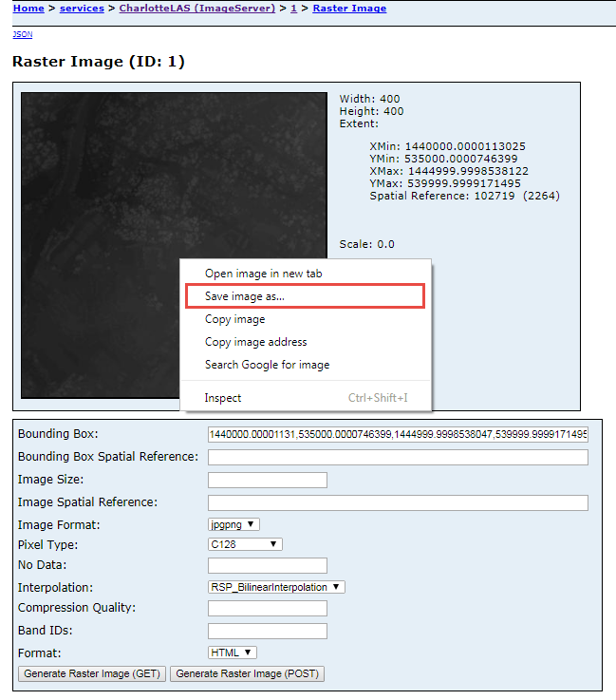Screen dimensions: 616x700
Task: Click the Interpolation: label
Action: coord(55,588)
